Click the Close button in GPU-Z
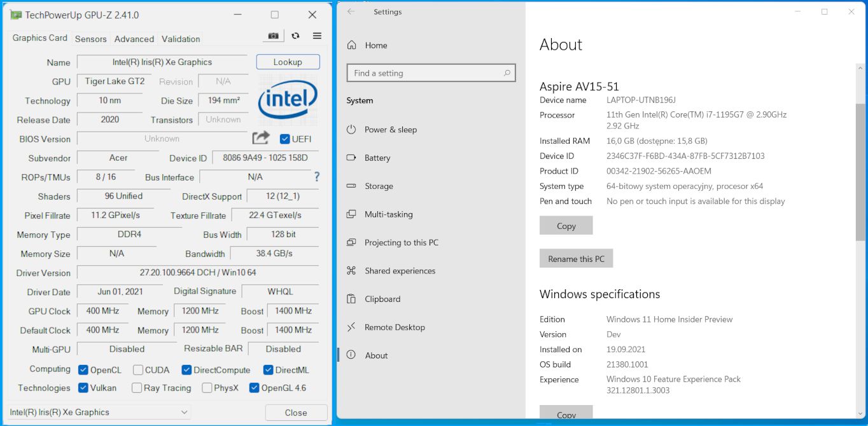 pos(296,412)
